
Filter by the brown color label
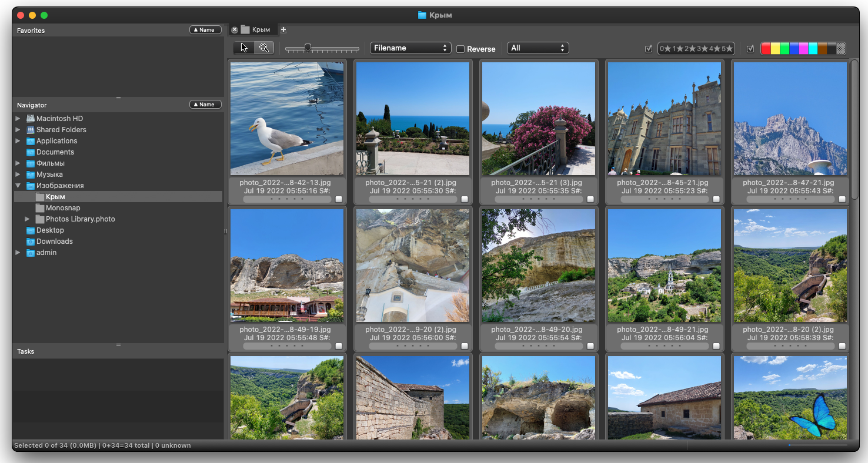click(x=822, y=49)
